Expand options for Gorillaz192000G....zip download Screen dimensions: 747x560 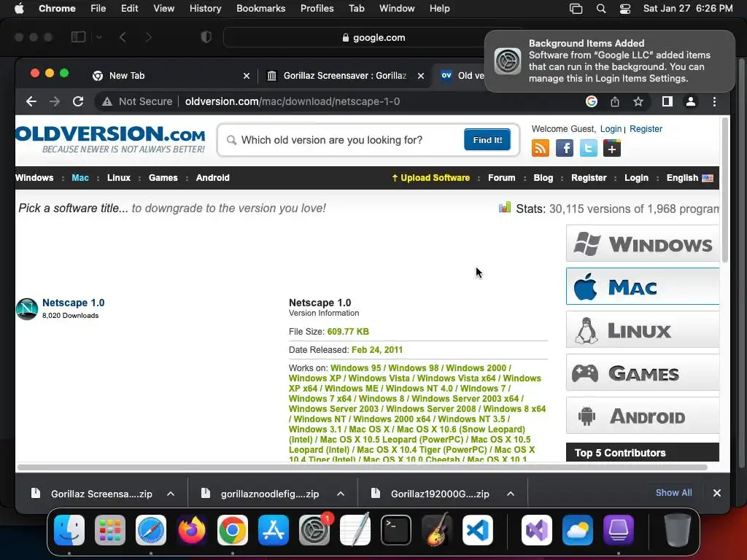click(x=511, y=494)
